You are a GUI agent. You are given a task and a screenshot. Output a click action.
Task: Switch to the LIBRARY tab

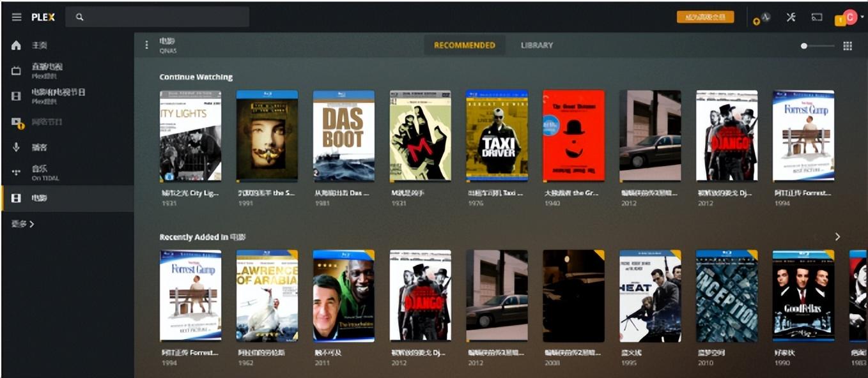pos(536,45)
